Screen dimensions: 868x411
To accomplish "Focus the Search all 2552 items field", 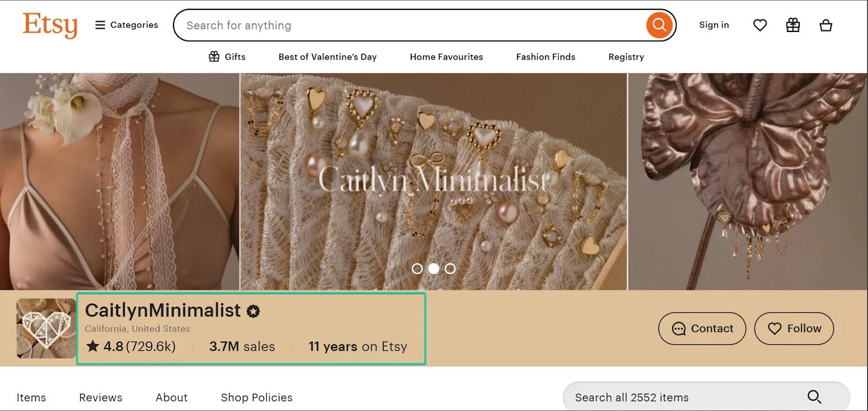I will pyautogui.click(x=706, y=397).
